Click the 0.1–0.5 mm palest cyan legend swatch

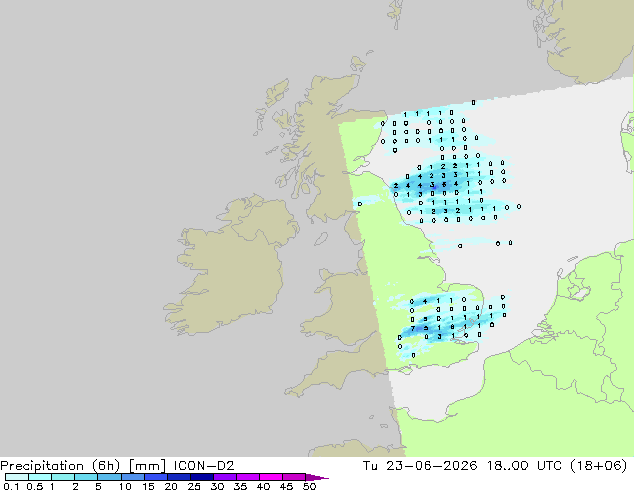[17, 477]
